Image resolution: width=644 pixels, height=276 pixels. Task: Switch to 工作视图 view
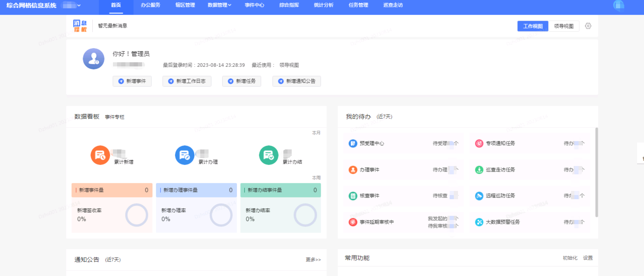[533, 26]
